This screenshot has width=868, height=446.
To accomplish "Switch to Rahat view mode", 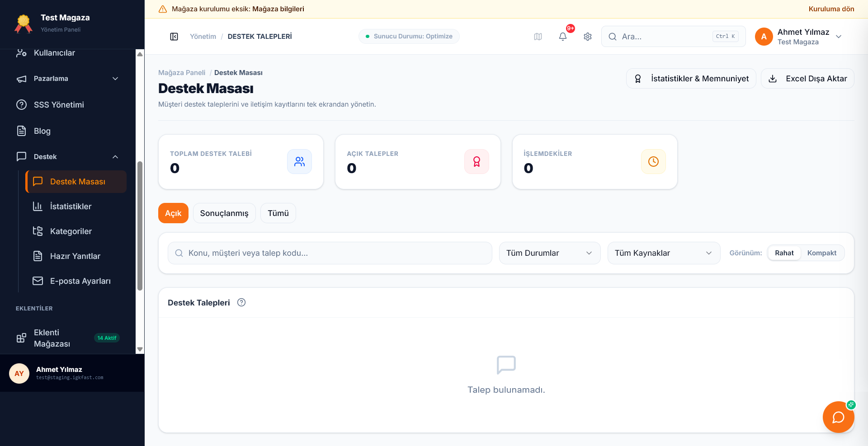I will [x=784, y=253].
